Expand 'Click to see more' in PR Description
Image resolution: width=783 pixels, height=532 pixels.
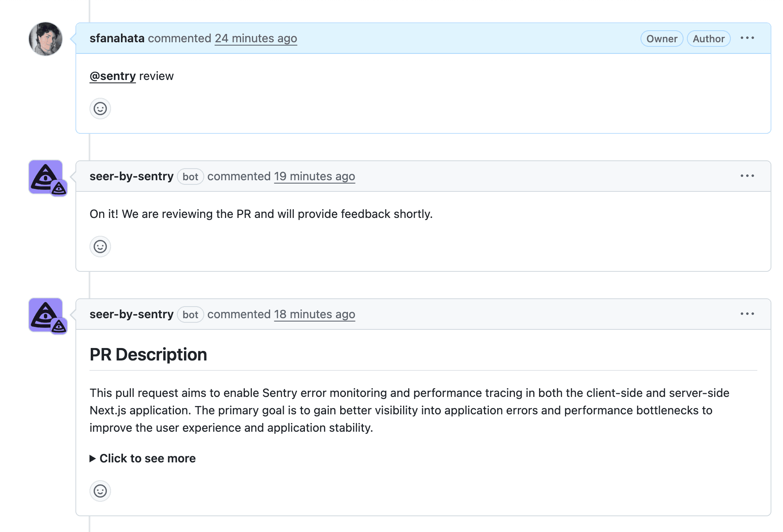(147, 458)
